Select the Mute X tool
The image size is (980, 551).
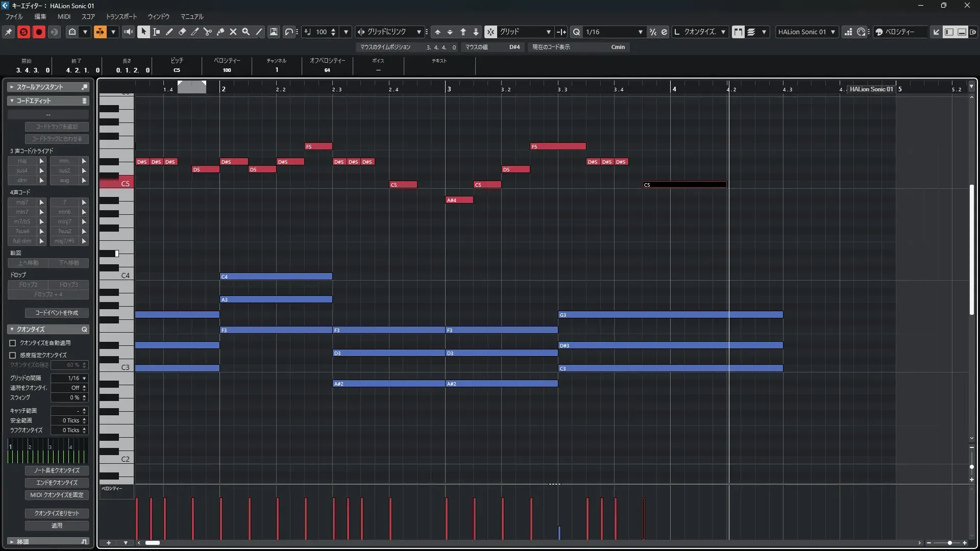[x=233, y=32]
